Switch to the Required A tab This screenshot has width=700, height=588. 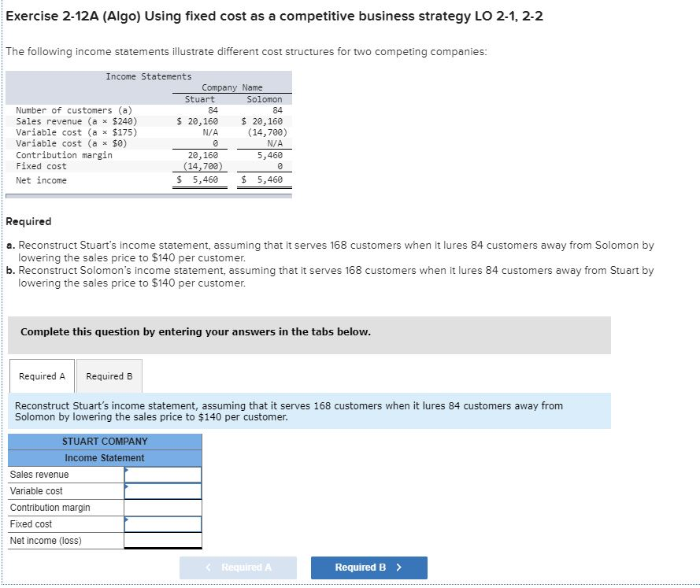tap(41, 375)
